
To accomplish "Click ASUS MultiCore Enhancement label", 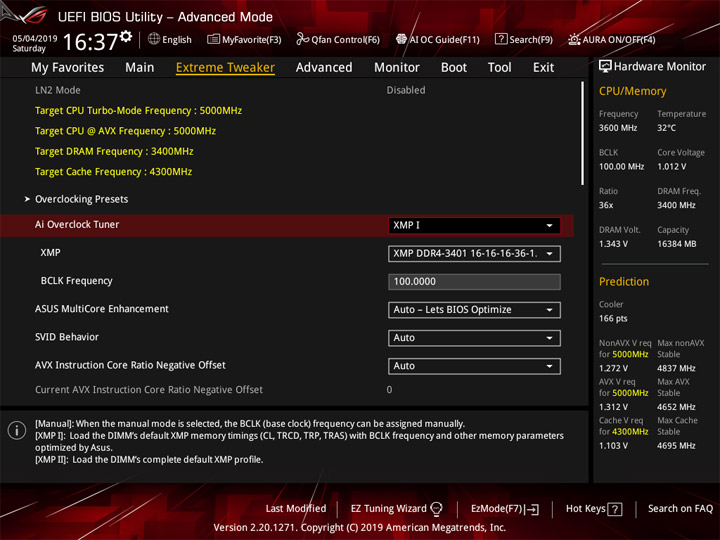I will [x=101, y=309].
